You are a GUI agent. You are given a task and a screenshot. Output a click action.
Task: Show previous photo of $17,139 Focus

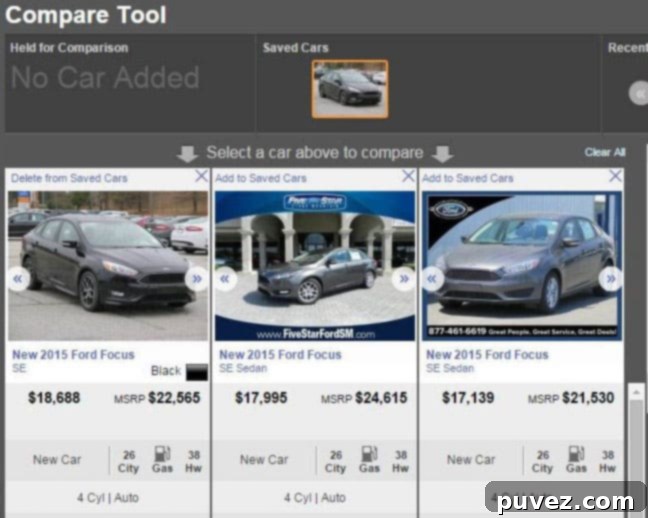[x=432, y=279]
